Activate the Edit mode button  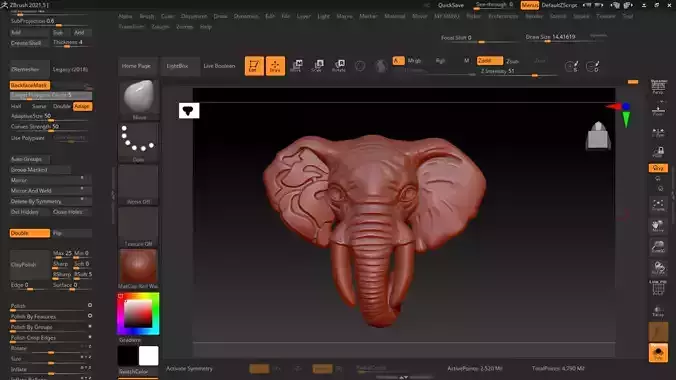click(x=254, y=66)
